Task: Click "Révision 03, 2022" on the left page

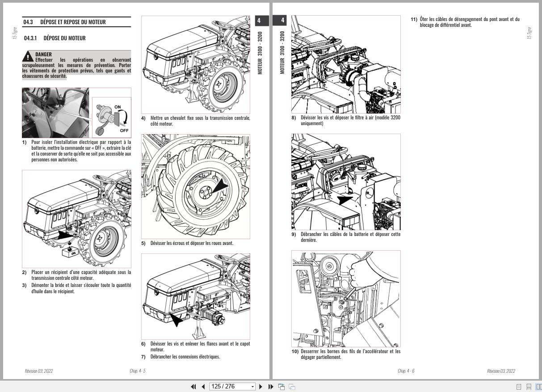Action: tap(39, 371)
